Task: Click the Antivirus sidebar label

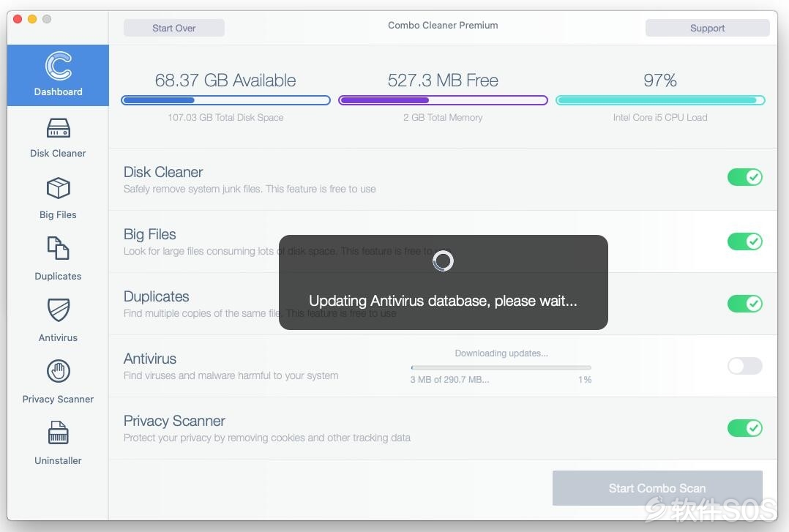Action: [x=58, y=338]
